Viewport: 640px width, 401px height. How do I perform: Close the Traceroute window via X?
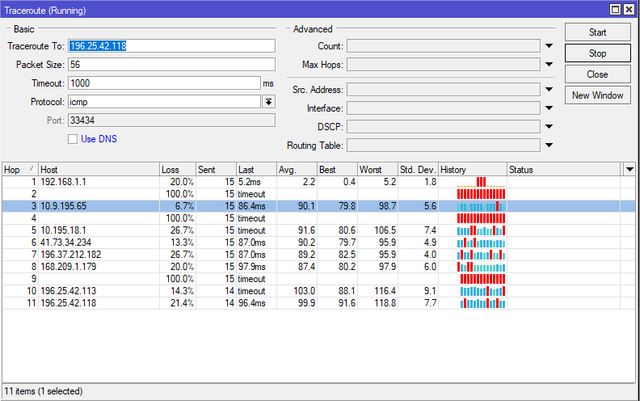click(x=629, y=9)
